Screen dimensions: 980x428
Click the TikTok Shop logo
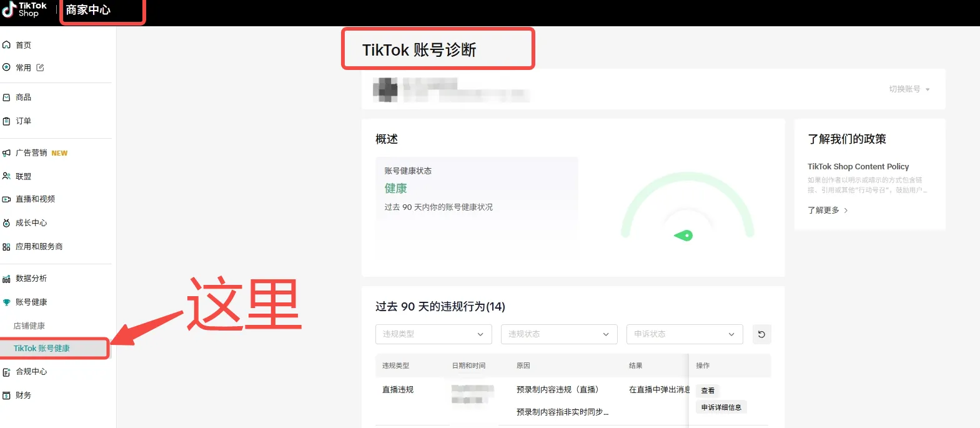(25, 9)
